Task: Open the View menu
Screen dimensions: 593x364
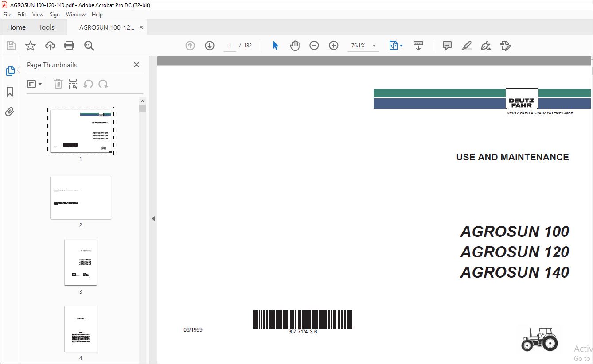Action: (x=38, y=15)
